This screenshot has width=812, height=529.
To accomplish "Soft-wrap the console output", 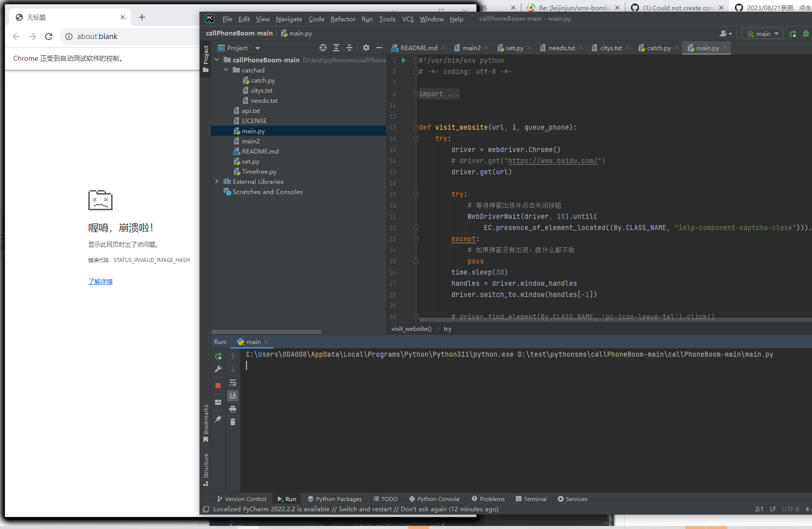I will (x=233, y=383).
